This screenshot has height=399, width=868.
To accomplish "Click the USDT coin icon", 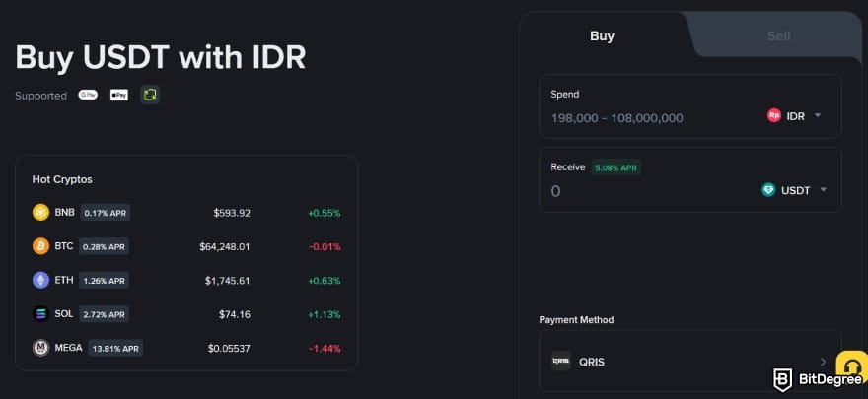I will tap(768, 190).
